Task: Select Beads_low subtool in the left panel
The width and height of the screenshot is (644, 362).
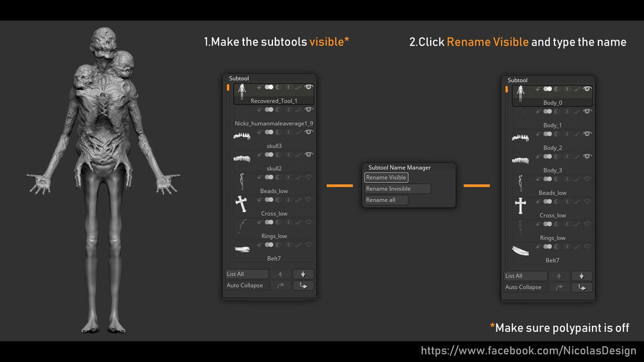Action: click(274, 184)
